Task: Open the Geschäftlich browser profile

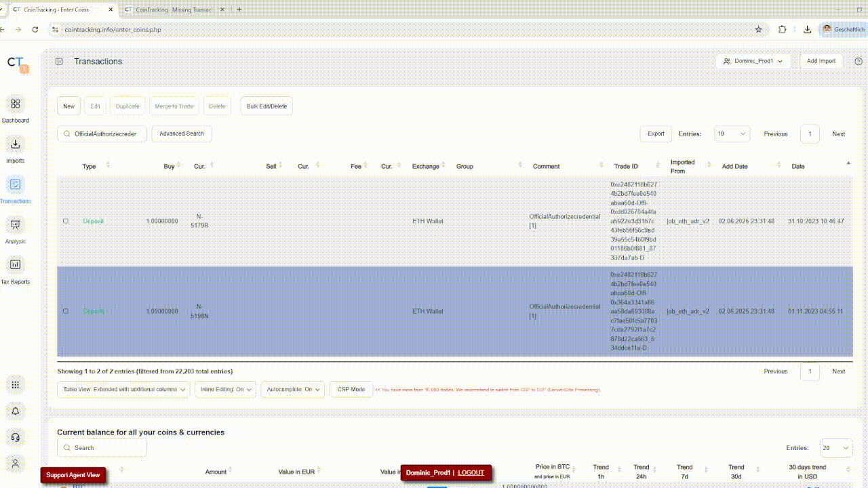Action: (843, 30)
